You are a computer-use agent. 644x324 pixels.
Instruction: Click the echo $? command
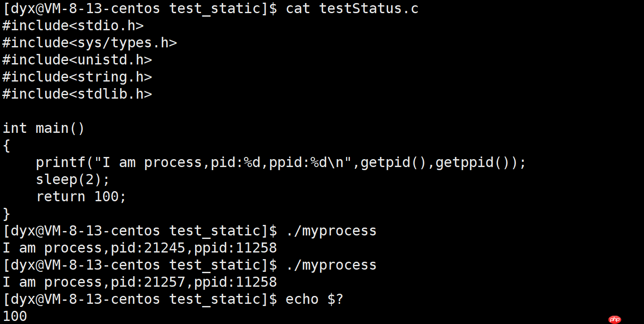click(x=314, y=299)
